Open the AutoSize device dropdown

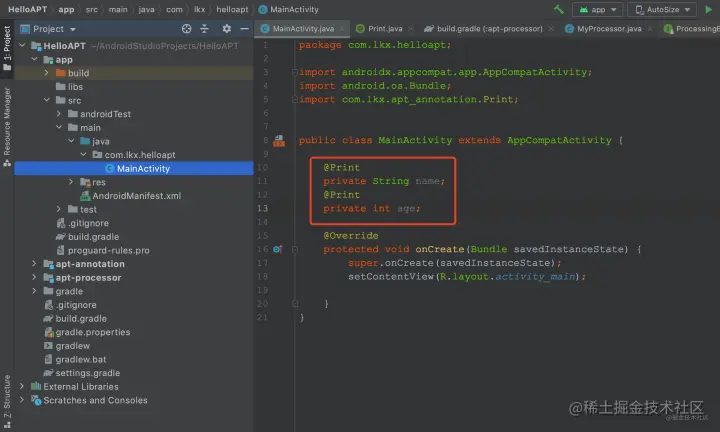[x=663, y=9]
